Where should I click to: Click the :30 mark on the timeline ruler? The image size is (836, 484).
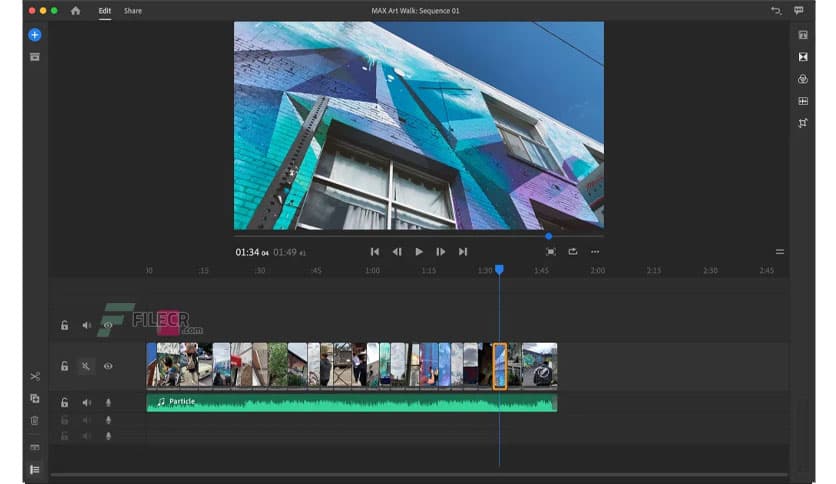[x=260, y=271]
